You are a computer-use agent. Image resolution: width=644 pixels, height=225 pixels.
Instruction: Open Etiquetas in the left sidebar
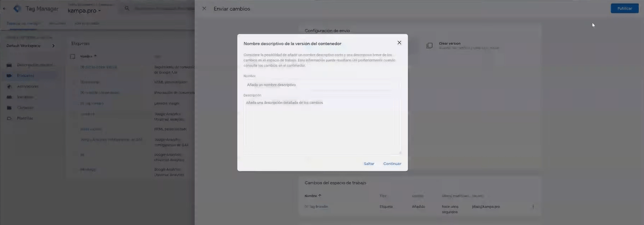(25, 76)
